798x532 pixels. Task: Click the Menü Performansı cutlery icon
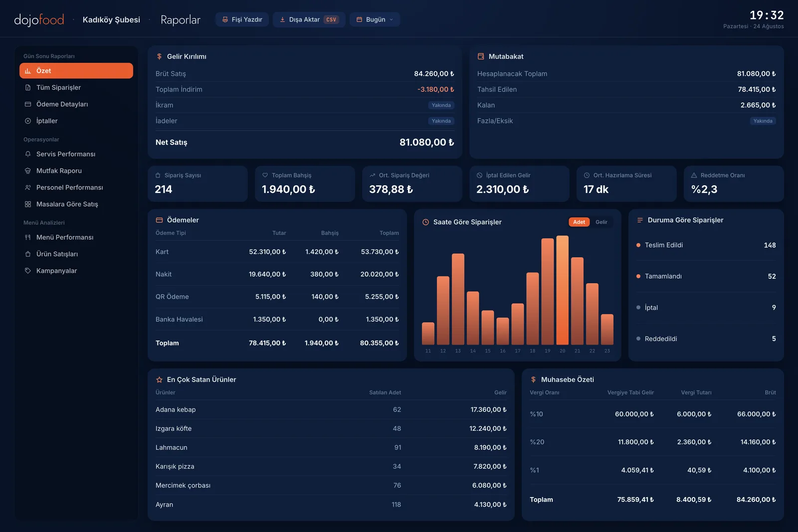coord(28,237)
